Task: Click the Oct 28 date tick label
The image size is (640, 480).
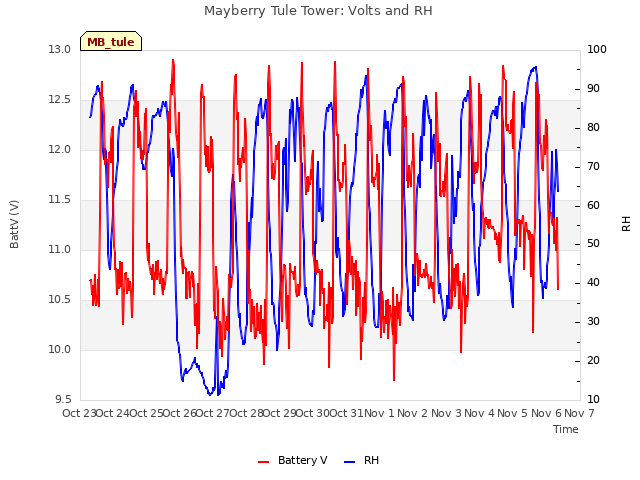Action: [247, 413]
